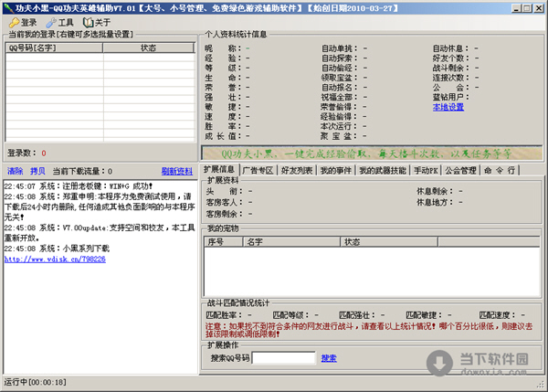Click the 运行中 status bar text

[35, 382]
